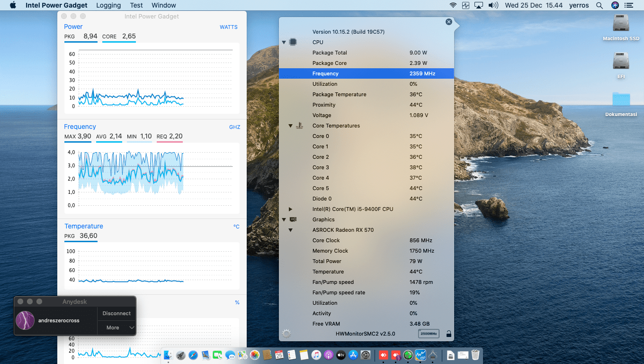Open System Preferences in the Dock

tap(366, 355)
